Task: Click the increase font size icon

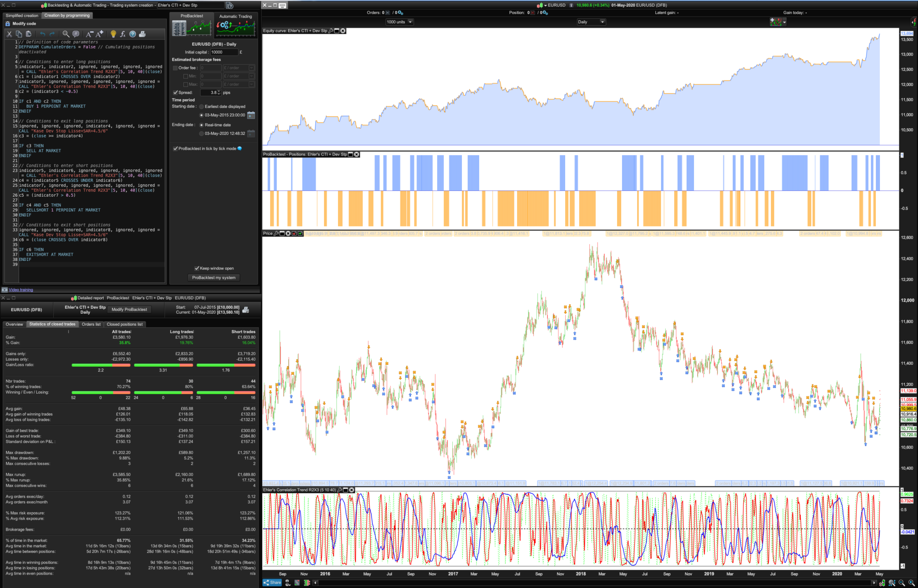Action: pos(100,34)
